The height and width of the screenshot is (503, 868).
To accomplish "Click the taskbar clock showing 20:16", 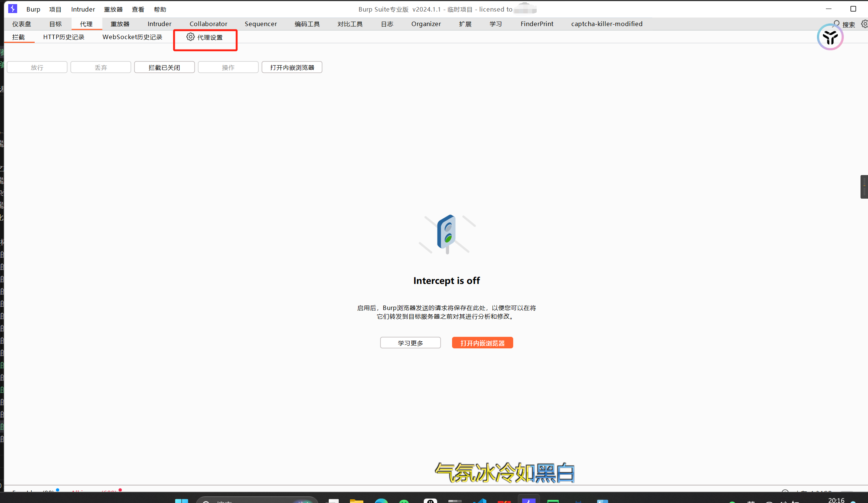I will pos(836,500).
